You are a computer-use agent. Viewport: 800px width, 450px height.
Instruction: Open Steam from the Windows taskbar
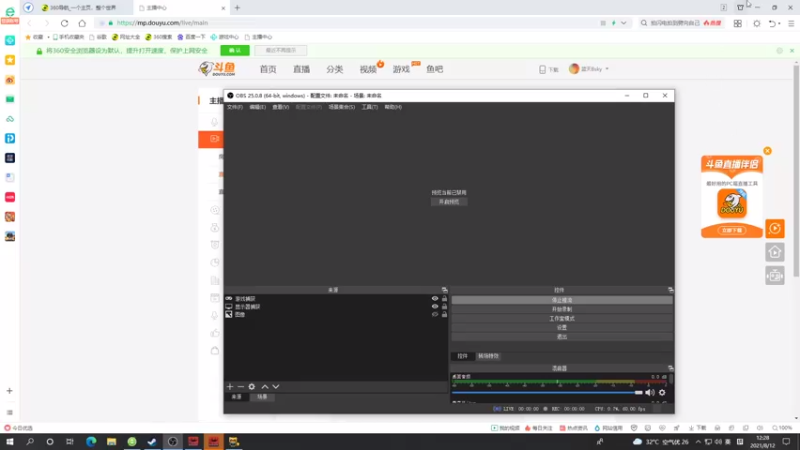click(152, 442)
